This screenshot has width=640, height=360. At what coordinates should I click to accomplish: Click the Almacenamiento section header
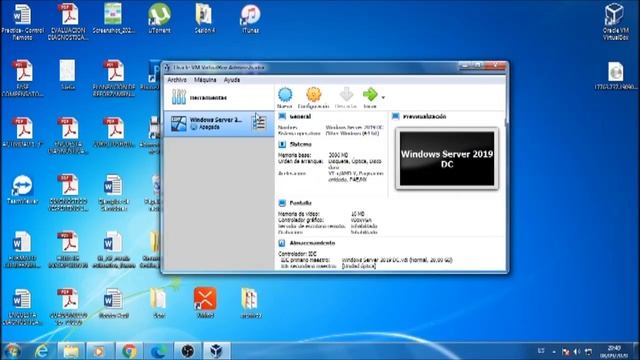pos(312,243)
